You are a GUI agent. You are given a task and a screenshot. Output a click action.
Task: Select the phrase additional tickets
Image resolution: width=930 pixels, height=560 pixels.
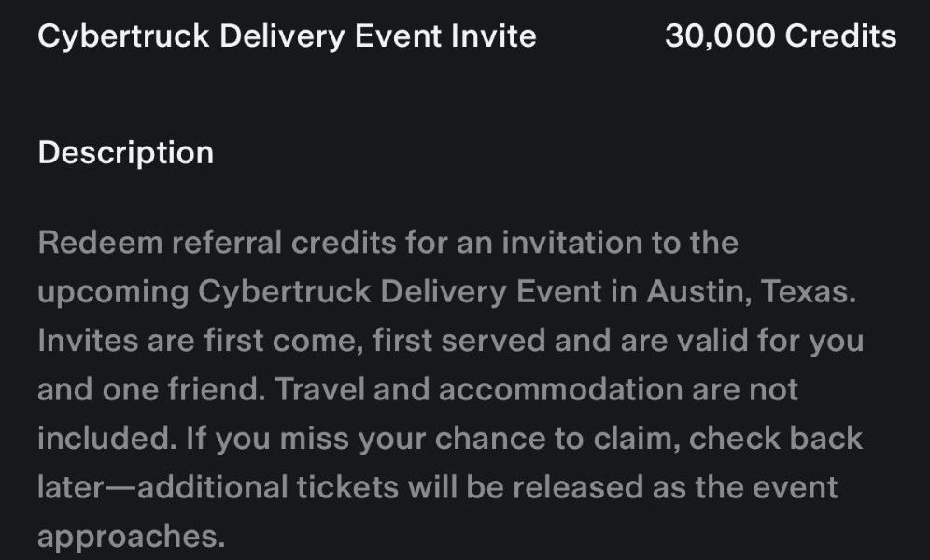tap(268, 488)
